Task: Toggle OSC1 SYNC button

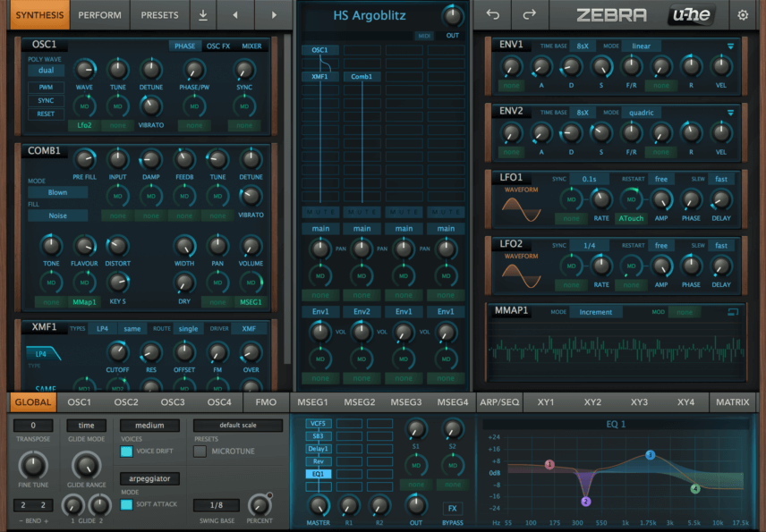Action: 46,100
